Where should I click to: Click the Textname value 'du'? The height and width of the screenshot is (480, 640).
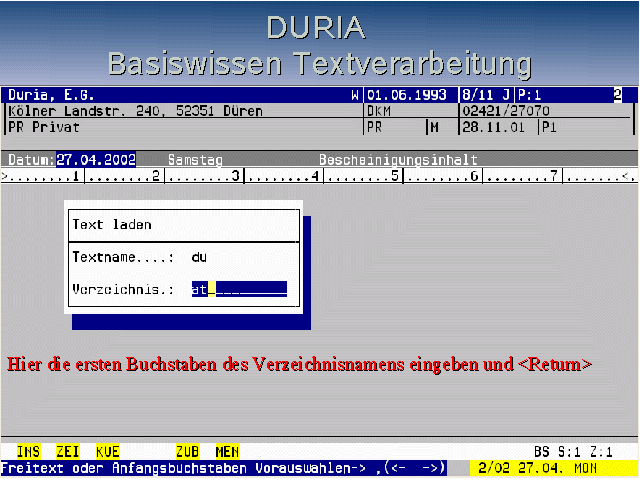click(199, 257)
